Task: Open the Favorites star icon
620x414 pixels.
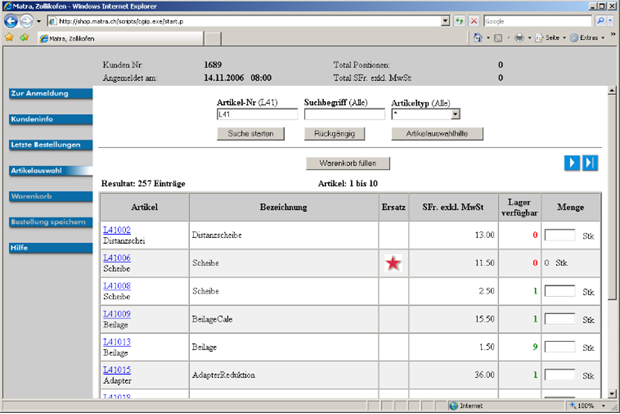Action: pos(9,38)
